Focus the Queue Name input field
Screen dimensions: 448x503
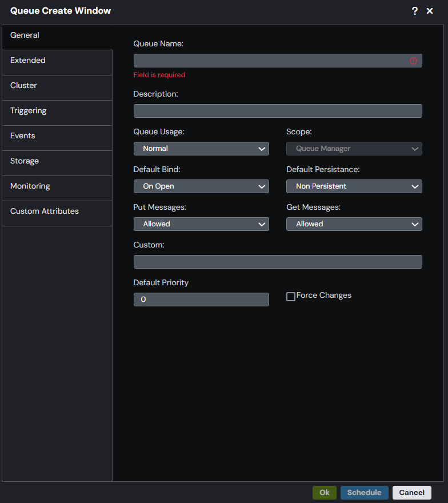(278, 61)
